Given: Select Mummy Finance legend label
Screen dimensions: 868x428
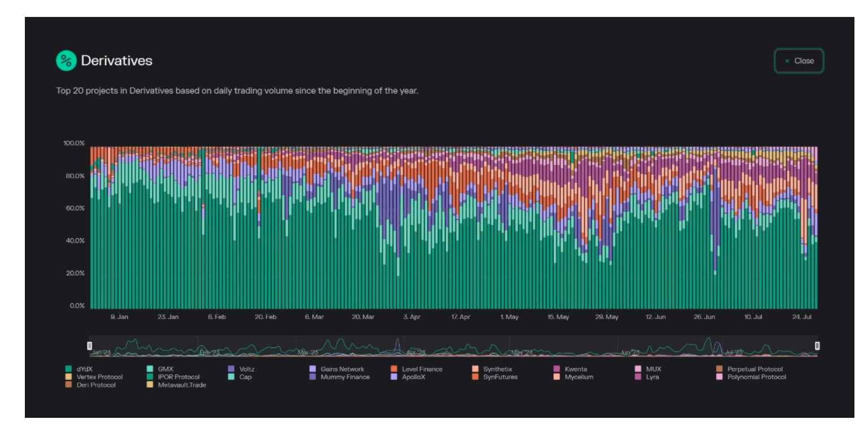Looking at the screenshot, I should pyautogui.click(x=345, y=377).
